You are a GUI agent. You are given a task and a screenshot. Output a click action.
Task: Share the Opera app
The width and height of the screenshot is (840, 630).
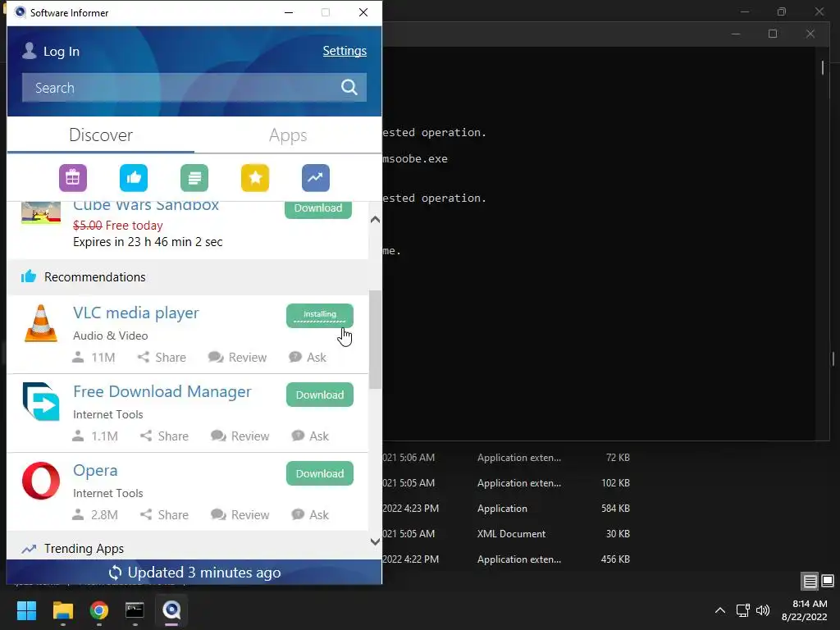164,515
